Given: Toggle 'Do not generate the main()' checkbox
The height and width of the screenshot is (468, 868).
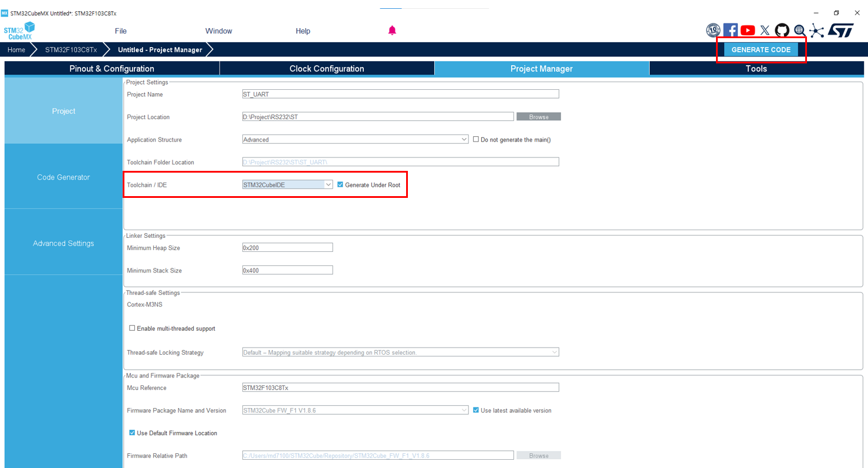Looking at the screenshot, I should click(x=476, y=140).
